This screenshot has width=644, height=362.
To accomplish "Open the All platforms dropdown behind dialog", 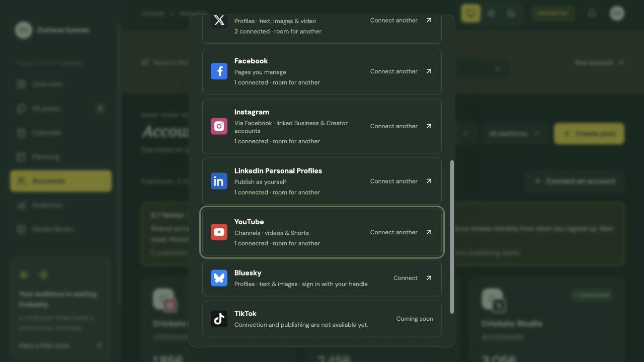I will tap(514, 134).
